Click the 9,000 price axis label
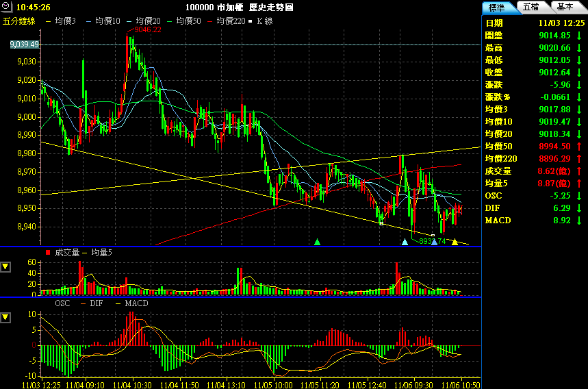588x389 pixels. (27, 117)
